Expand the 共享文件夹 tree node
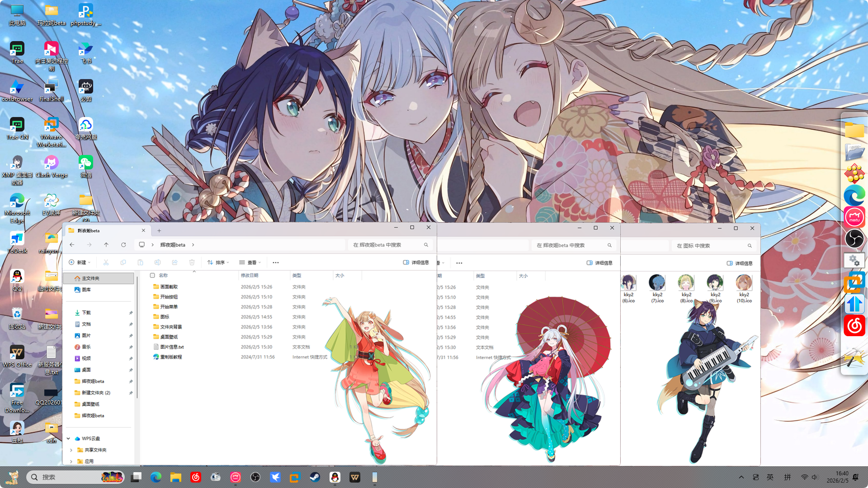 (x=71, y=450)
